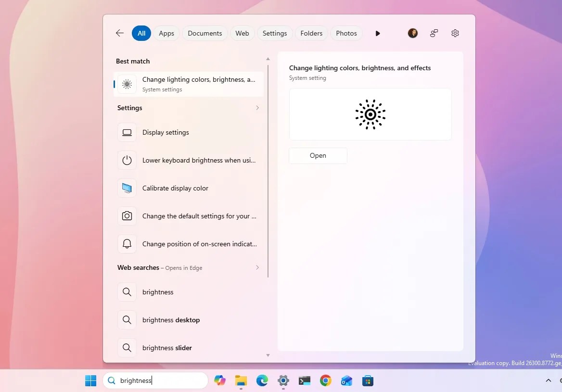Click the lighting sun icon in best match
The width and height of the screenshot is (562, 392).
(x=127, y=84)
